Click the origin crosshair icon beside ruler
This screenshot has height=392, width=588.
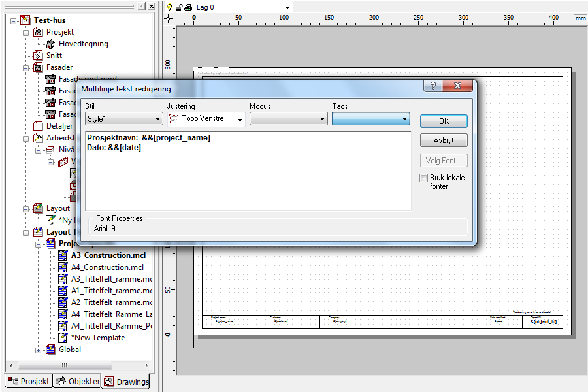pyautogui.click(x=169, y=19)
